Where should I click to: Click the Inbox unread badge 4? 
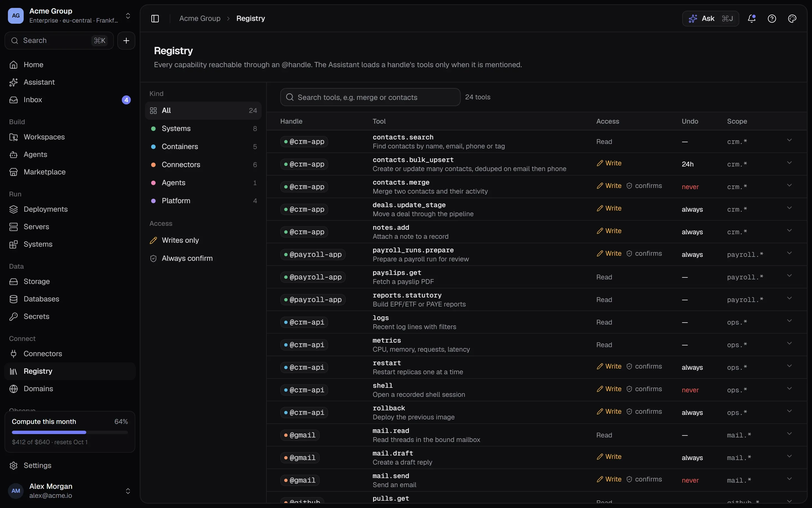click(x=126, y=100)
